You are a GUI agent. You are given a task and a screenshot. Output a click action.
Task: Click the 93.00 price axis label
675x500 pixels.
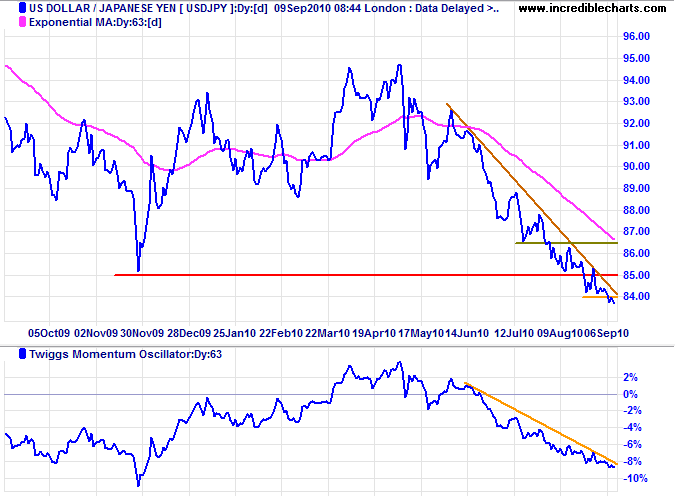click(636, 101)
